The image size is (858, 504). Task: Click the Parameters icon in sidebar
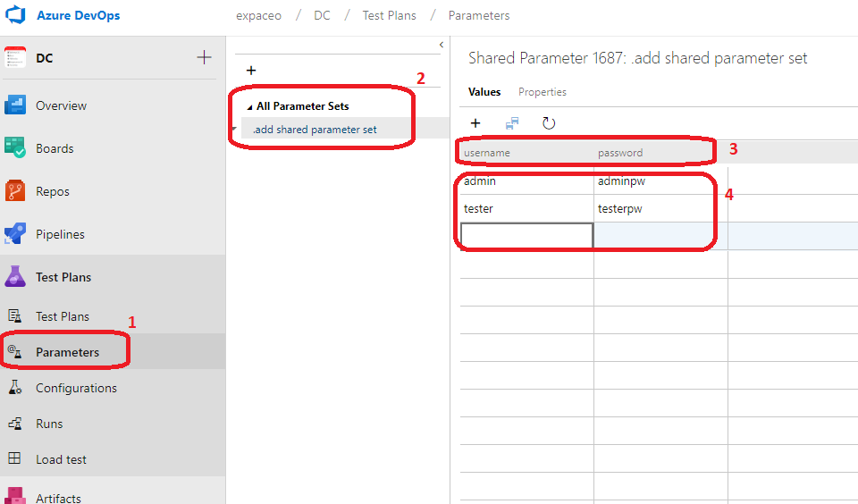pos(15,352)
